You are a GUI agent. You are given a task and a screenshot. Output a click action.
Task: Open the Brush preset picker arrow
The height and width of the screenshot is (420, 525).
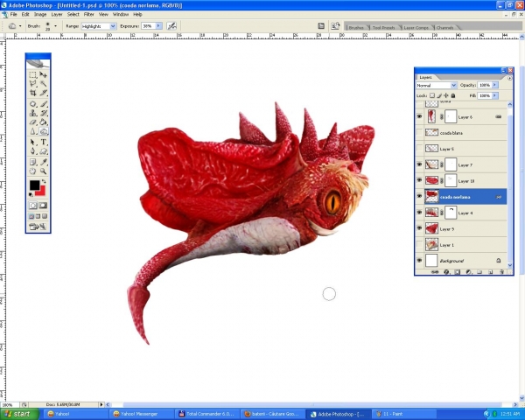click(x=56, y=25)
